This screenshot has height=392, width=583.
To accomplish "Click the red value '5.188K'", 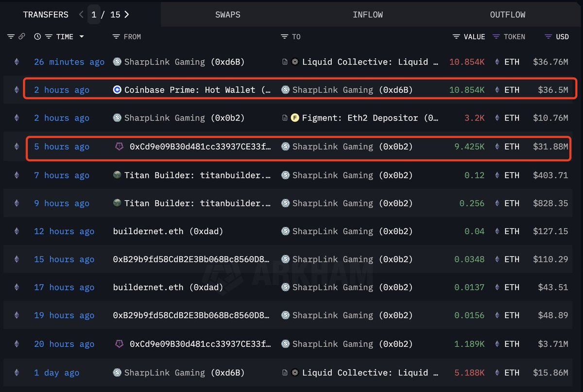I will tap(469, 373).
